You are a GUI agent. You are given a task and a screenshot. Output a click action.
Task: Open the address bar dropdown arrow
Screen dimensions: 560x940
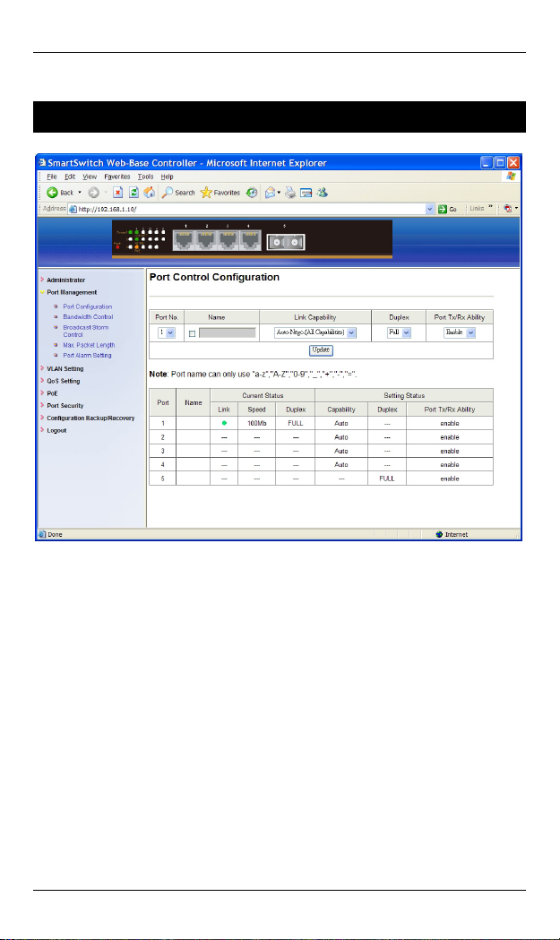coord(430,209)
